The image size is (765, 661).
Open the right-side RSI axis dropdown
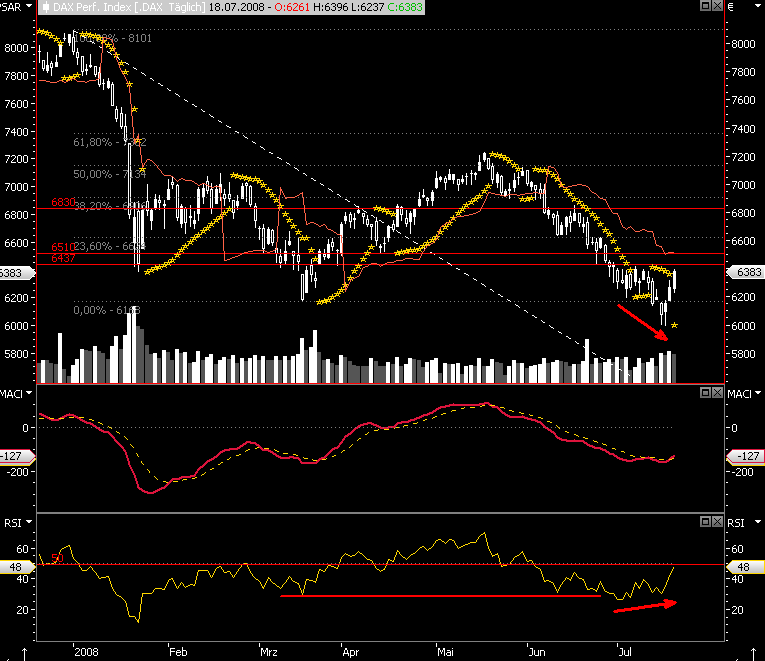click(758, 522)
